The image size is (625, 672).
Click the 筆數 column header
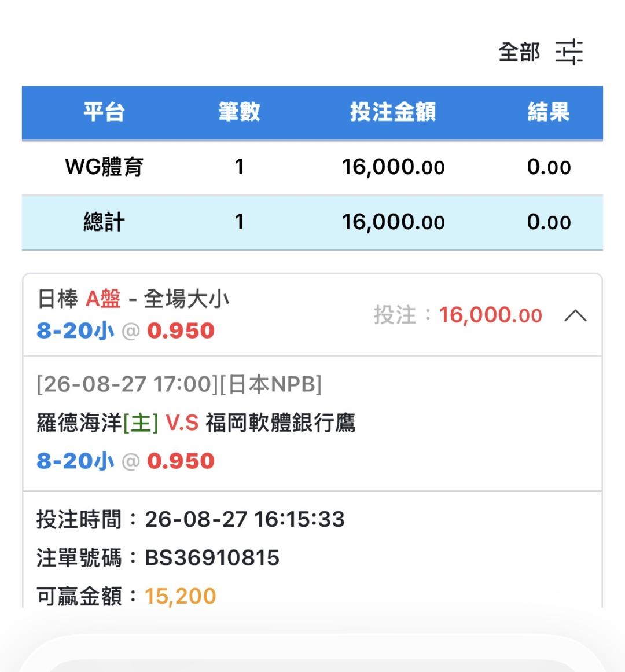pyautogui.click(x=239, y=112)
